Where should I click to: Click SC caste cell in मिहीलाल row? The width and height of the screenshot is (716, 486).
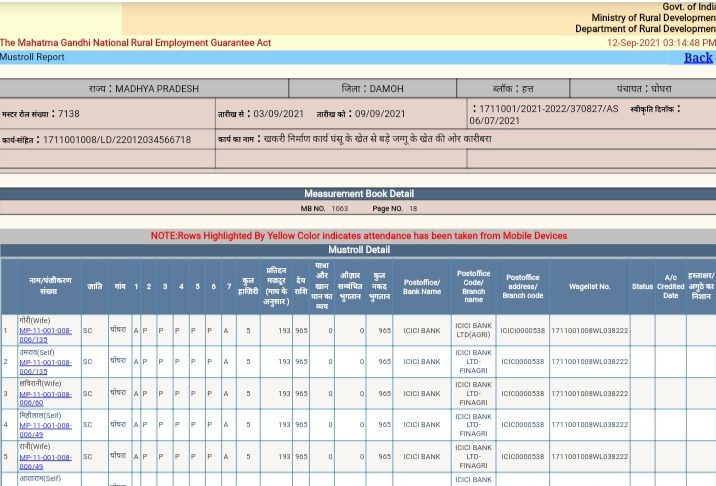(x=95, y=424)
